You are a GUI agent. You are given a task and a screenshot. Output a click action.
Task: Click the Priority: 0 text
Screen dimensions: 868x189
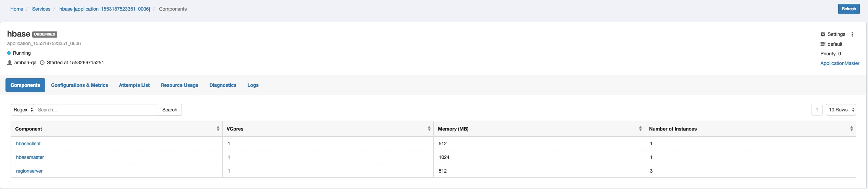pos(831,54)
